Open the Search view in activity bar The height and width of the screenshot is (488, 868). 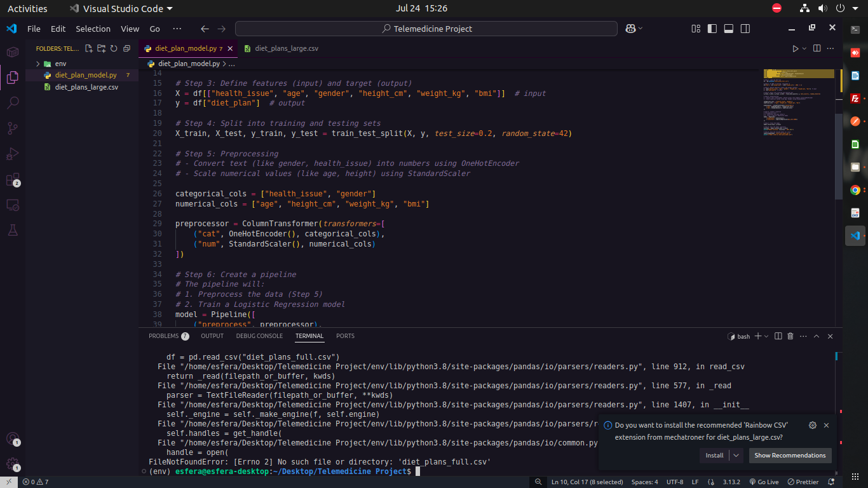(13, 103)
